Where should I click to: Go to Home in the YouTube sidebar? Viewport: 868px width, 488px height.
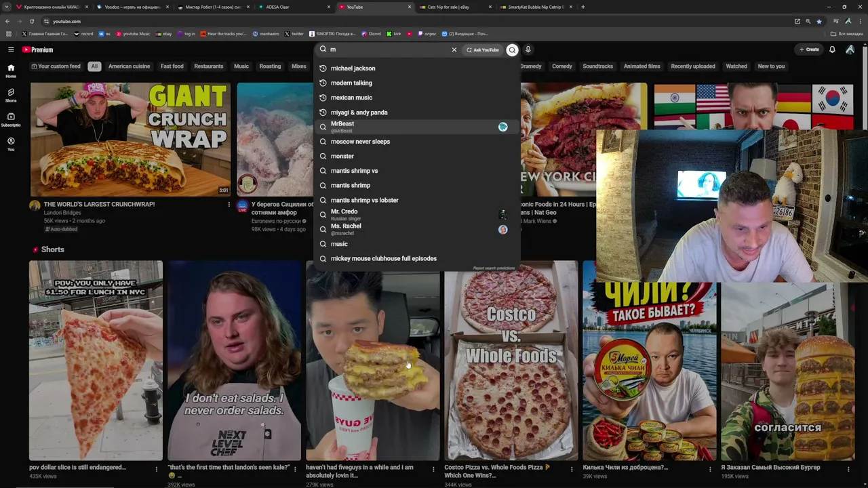(x=11, y=70)
